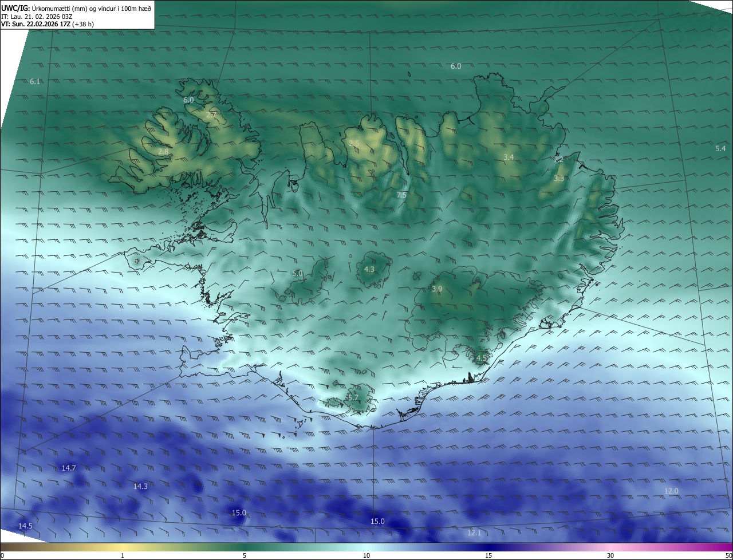Click the 2.5 value label on the map
The height and width of the screenshot is (560, 733).
(x=354, y=144)
